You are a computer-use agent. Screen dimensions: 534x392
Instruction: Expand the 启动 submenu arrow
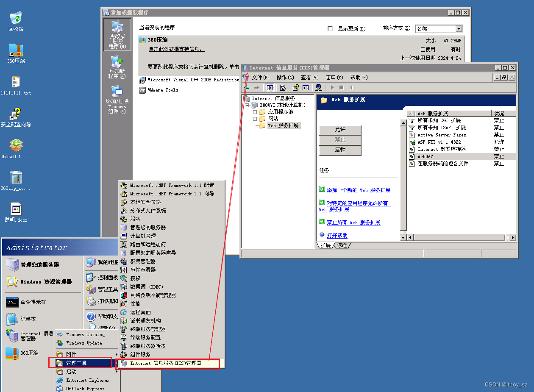(117, 372)
